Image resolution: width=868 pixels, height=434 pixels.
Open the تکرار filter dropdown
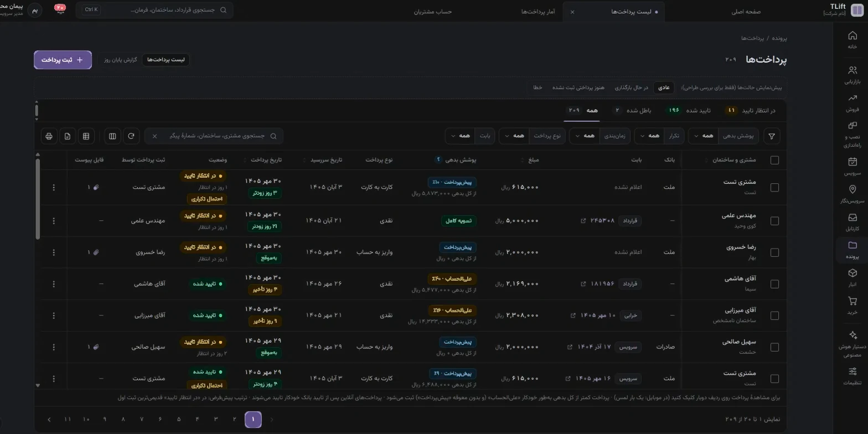tap(659, 136)
